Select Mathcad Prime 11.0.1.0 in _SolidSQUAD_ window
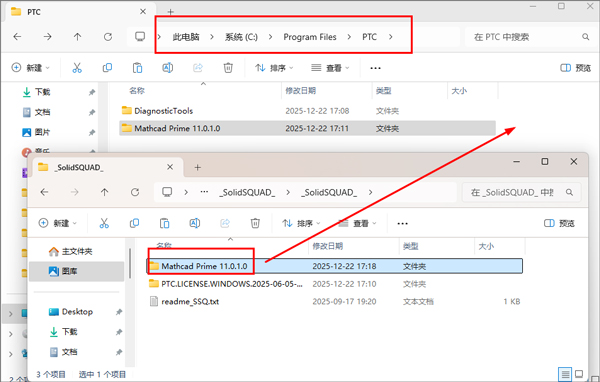The width and height of the screenshot is (600, 382). (335, 266)
